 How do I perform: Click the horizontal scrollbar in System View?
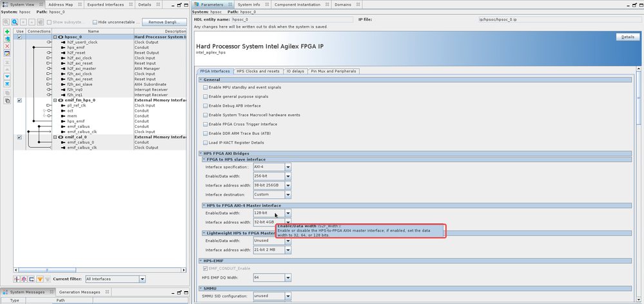click(47, 270)
